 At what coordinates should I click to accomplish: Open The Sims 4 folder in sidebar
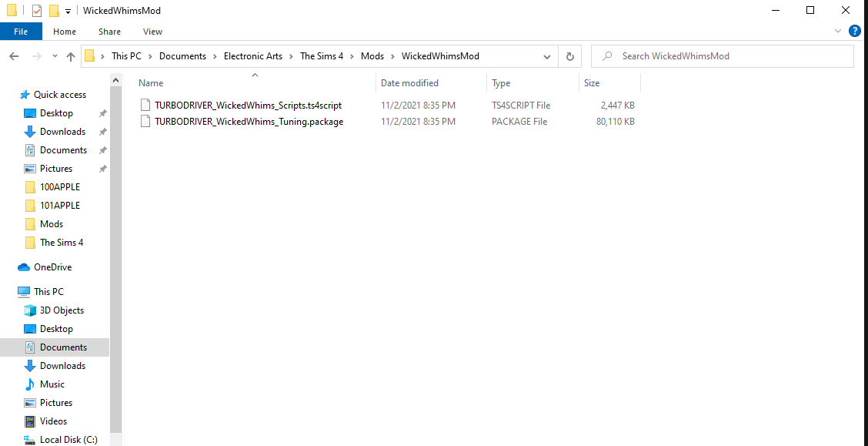point(62,242)
